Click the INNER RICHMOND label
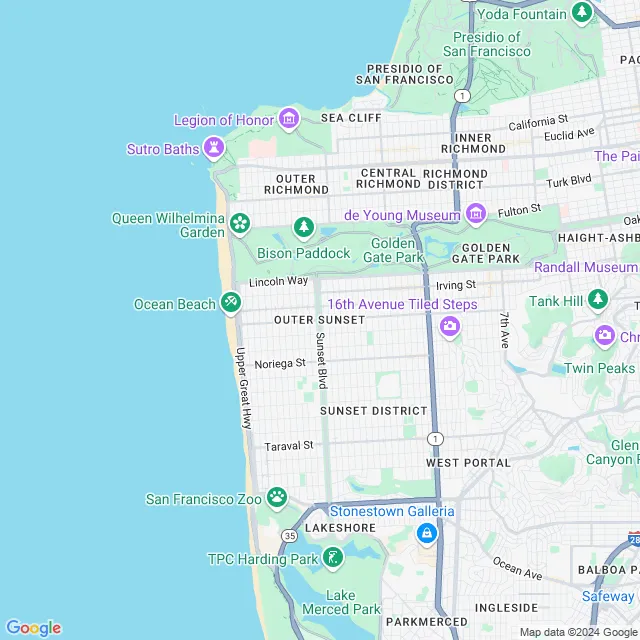The height and width of the screenshot is (640, 640). [473, 143]
